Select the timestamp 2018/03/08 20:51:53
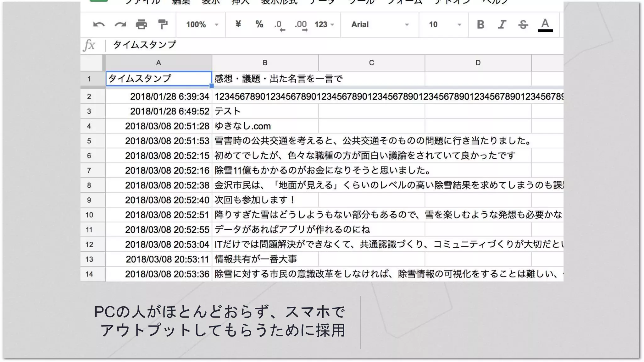The width and height of the screenshot is (644, 362). (x=158, y=141)
